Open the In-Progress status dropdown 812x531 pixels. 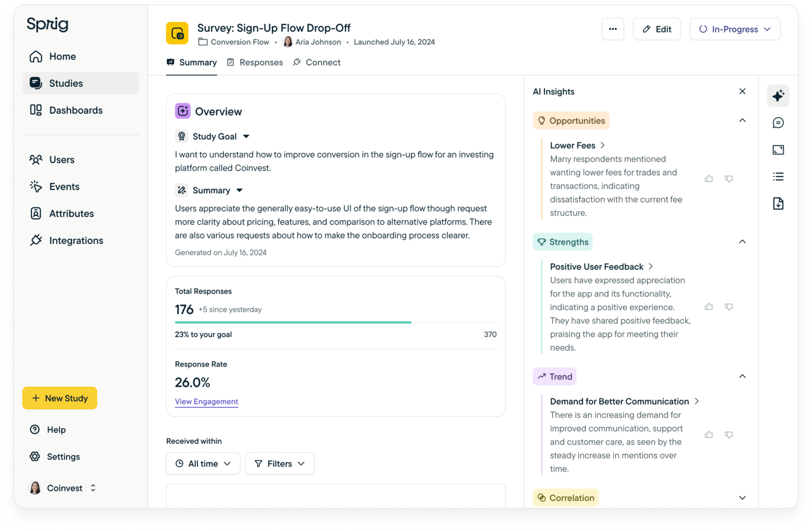coord(735,29)
